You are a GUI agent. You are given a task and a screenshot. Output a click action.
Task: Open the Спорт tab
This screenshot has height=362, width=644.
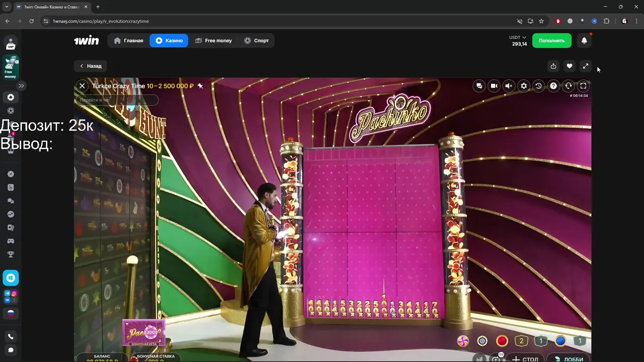[257, 41]
